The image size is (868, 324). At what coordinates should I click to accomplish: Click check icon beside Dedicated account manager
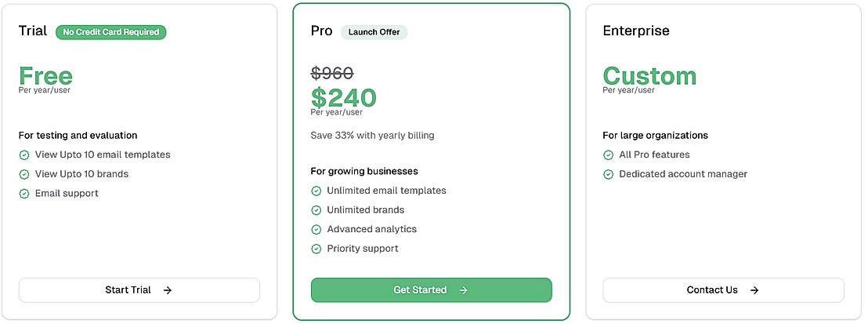click(x=609, y=174)
